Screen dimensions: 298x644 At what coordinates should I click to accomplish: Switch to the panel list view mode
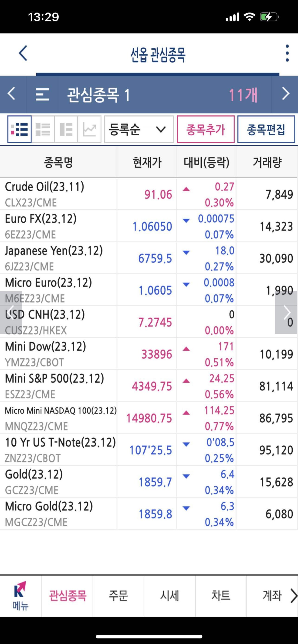click(66, 129)
